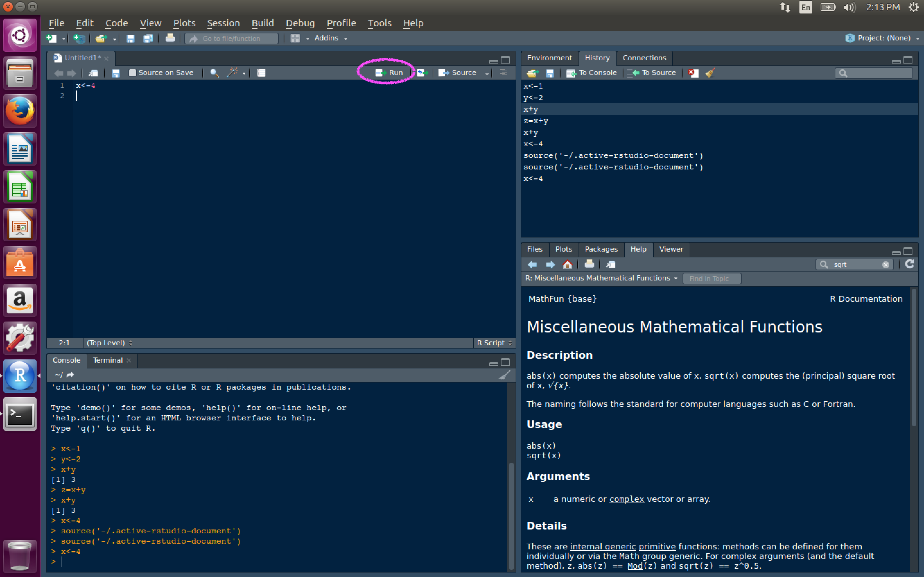
Task: Open the New File dropdown arrow
Action: tap(63, 39)
